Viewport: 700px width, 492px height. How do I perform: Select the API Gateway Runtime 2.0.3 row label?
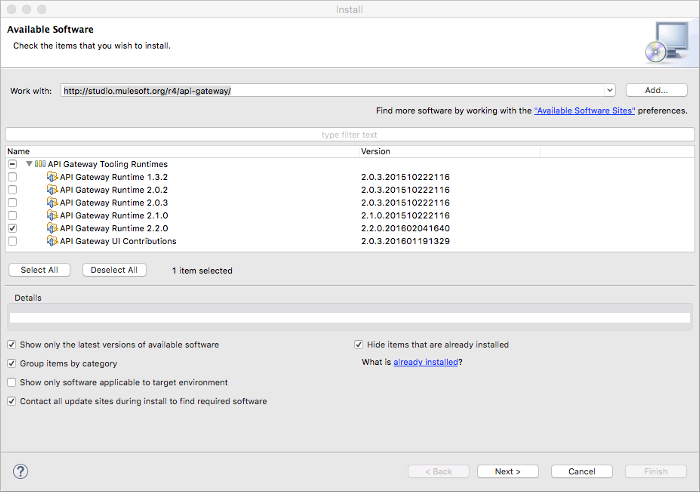tap(114, 203)
